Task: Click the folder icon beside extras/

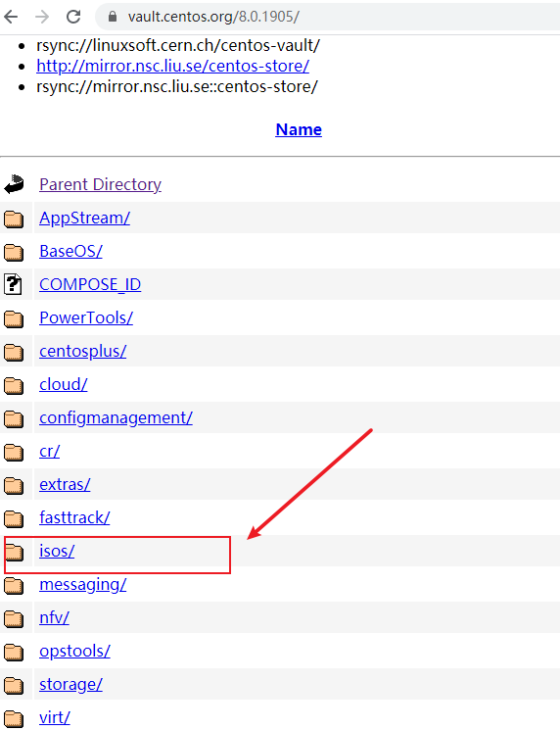Action: coord(14,485)
